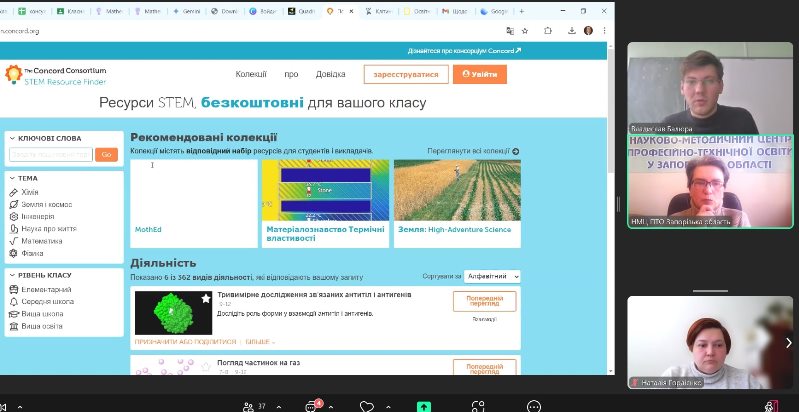Screen dimensions: 799x412
Task: Switch to the Gemini browser tab
Action: [x=187, y=11]
